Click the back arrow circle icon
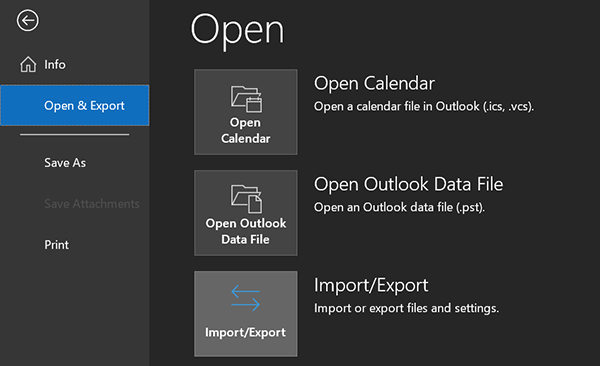 click(x=28, y=20)
